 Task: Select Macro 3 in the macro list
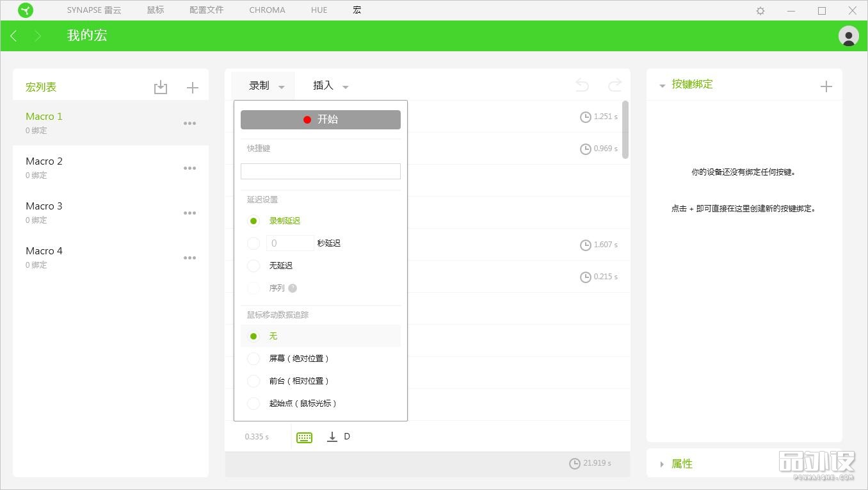111,213
